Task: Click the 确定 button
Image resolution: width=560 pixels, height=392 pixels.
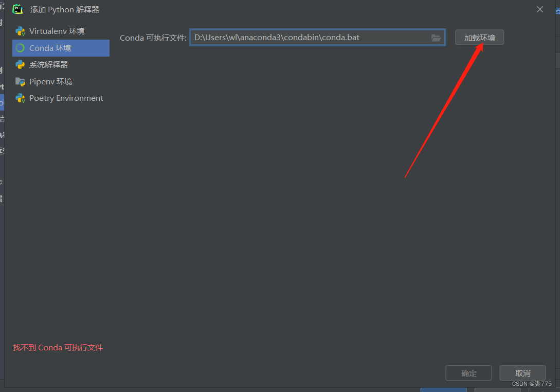Action: [x=468, y=373]
